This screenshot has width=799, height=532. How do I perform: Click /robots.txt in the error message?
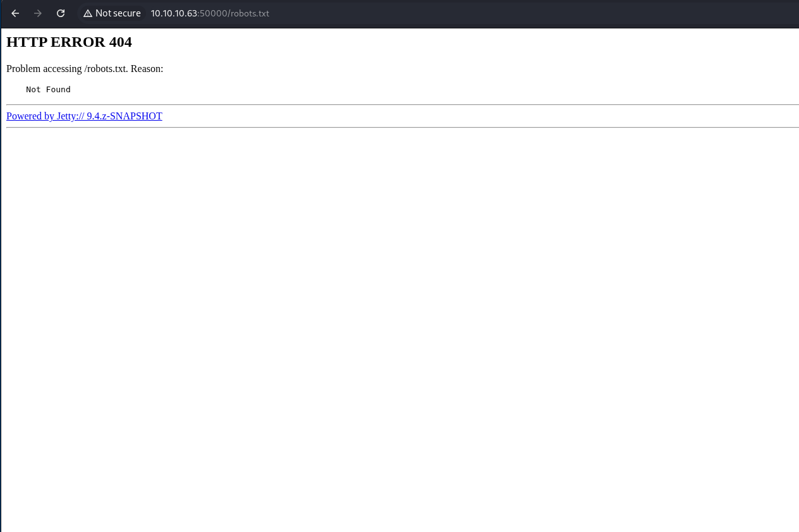click(106, 69)
